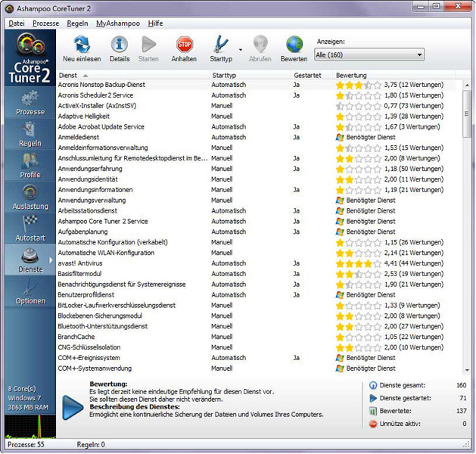Image resolution: width=476 pixels, height=454 pixels.
Task: Click the Bewertete chart icon
Action: tap(373, 411)
